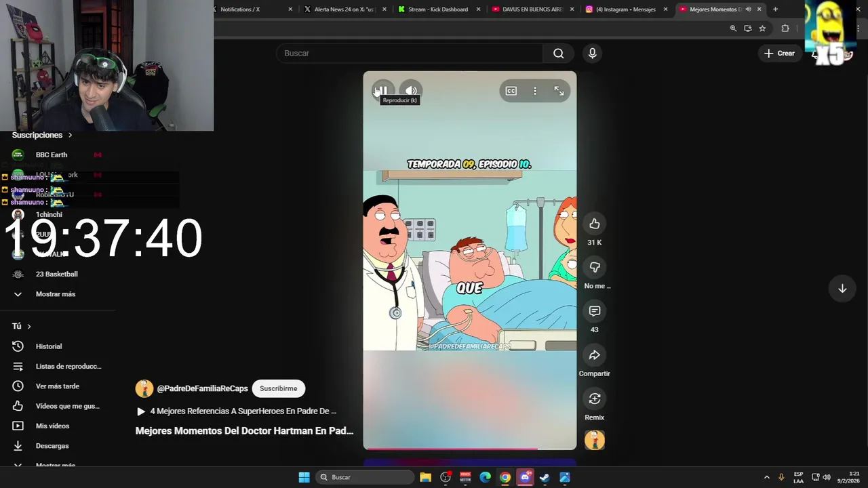Open Ver más tarde in the sidebar
The image size is (868, 488).
(x=58, y=386)
